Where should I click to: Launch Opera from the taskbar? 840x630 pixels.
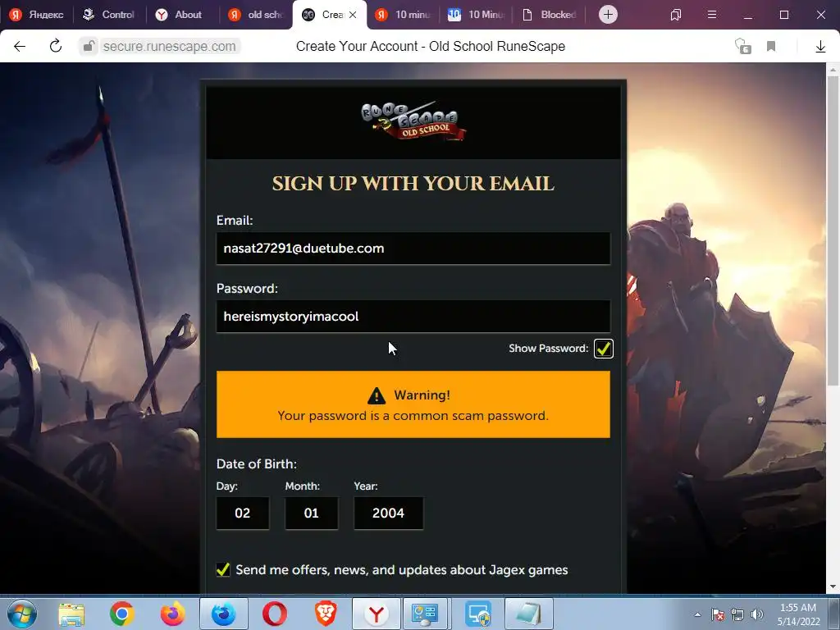[274, 614]
